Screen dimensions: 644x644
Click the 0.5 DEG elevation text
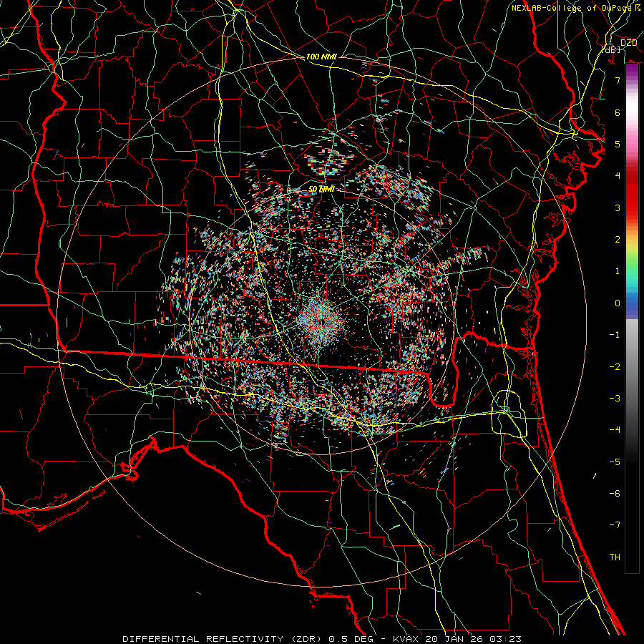click(x=351, y=639)
